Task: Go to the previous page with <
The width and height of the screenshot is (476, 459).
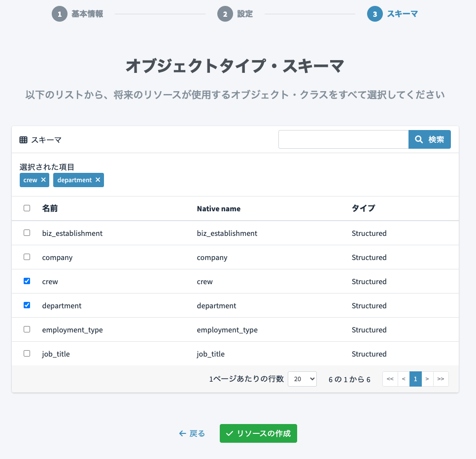Action: click(404, 379)
